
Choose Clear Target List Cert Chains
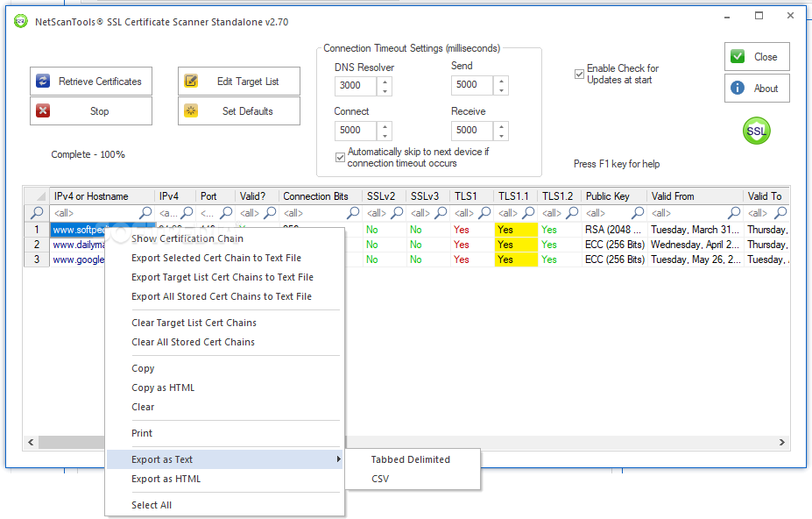pyautogui.click(x=225, y=323)
